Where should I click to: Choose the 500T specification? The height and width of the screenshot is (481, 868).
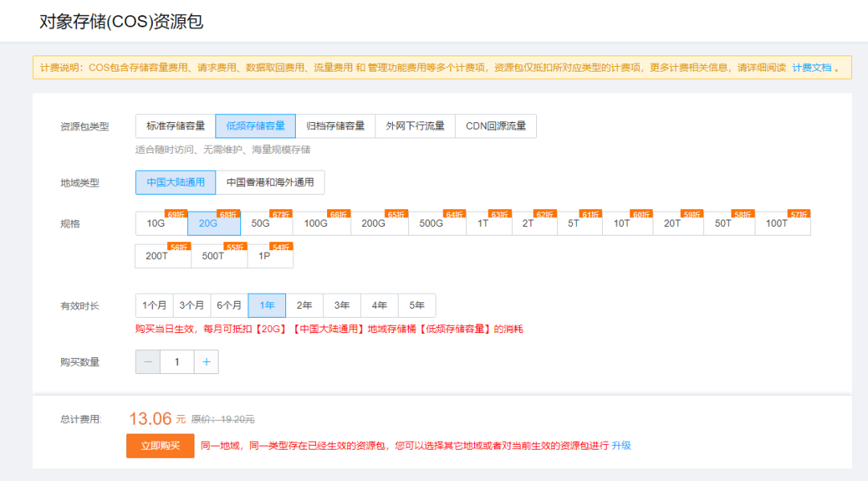point(219,256)
